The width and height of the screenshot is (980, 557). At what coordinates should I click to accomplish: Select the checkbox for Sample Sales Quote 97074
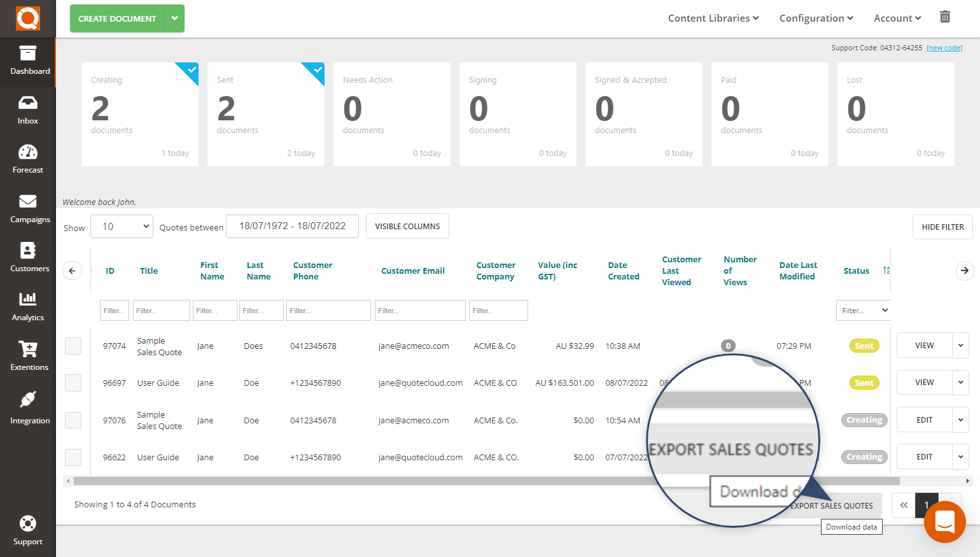tap(73, 346)
